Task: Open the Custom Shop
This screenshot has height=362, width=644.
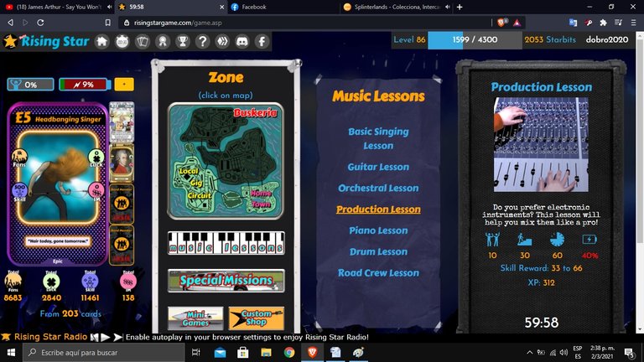Action: point(257,318)
